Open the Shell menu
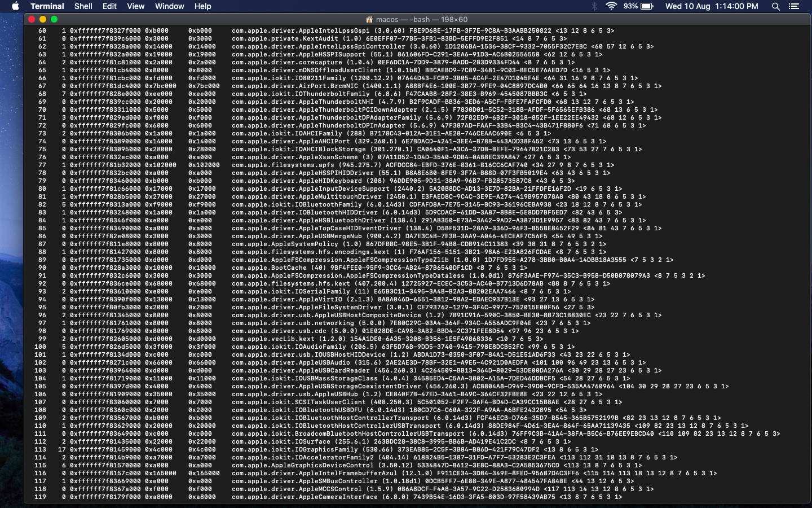Screen dimensions: 812x508 pyautogui.click(x=83, y=6)
